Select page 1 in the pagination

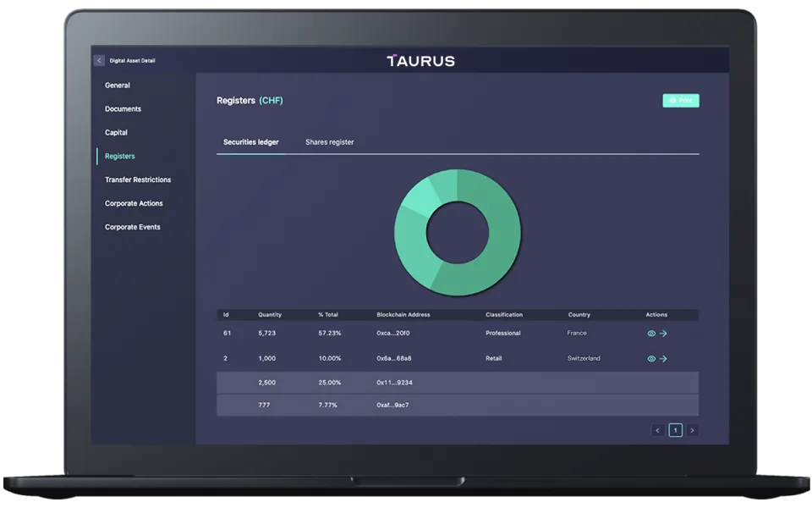[675, 430]
